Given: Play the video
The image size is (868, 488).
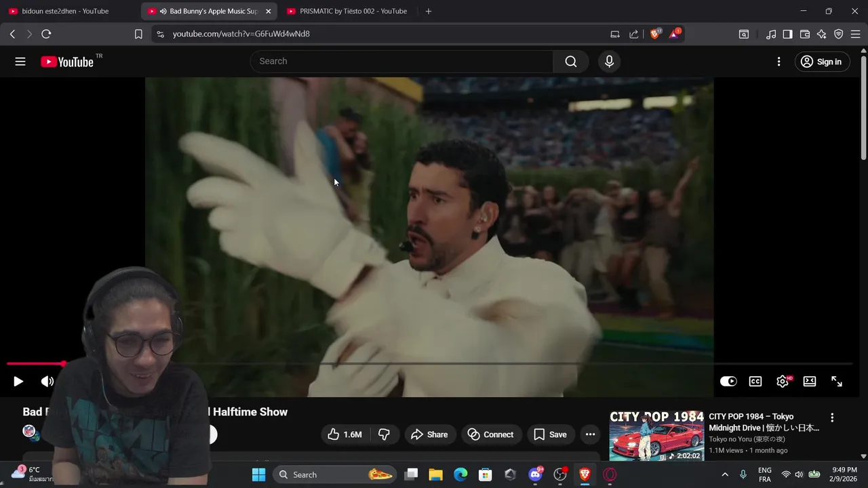Looking at the screenshot, I should (18, 382).
